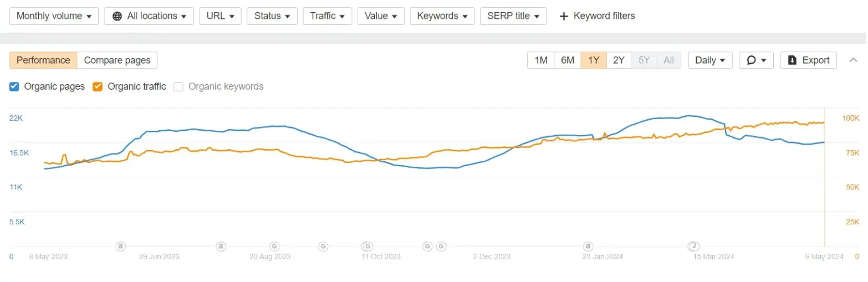Select the Performance tab
The image size is (868, 282).
pos(43,60)
